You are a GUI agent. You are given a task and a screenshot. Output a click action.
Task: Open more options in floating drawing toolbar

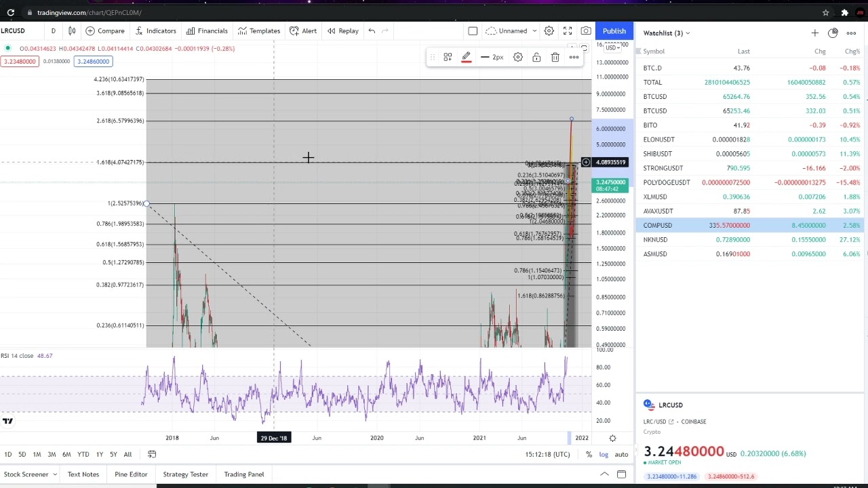click(574, 58)
